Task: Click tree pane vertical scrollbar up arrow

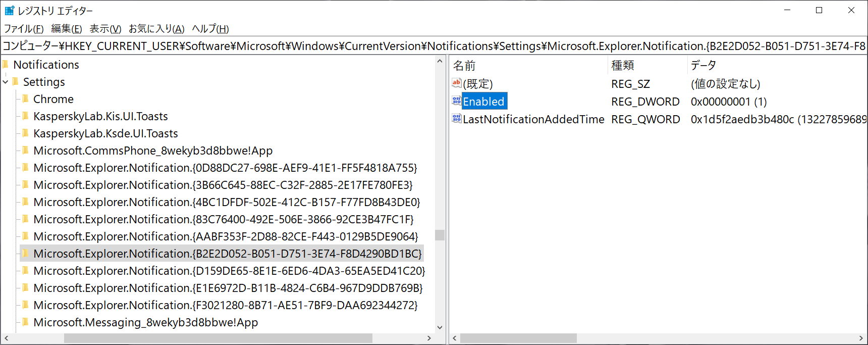Action: coord(440,62)
